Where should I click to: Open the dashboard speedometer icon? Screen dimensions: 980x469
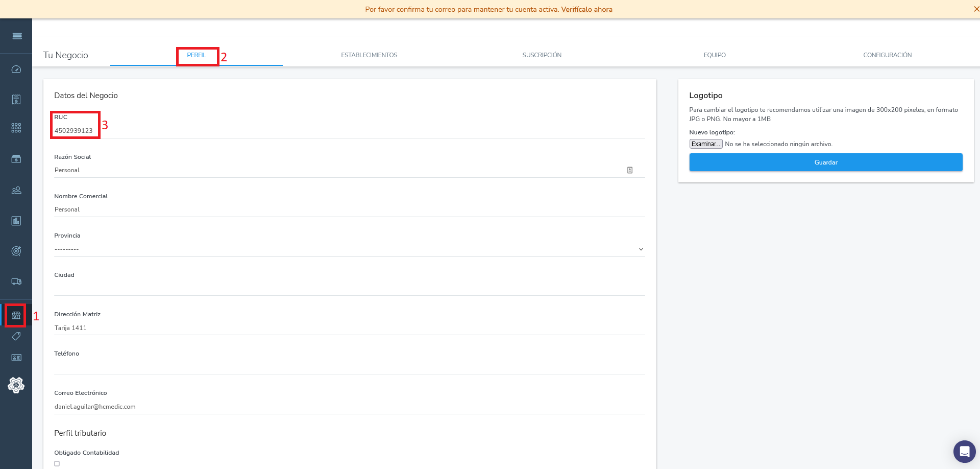16,69
